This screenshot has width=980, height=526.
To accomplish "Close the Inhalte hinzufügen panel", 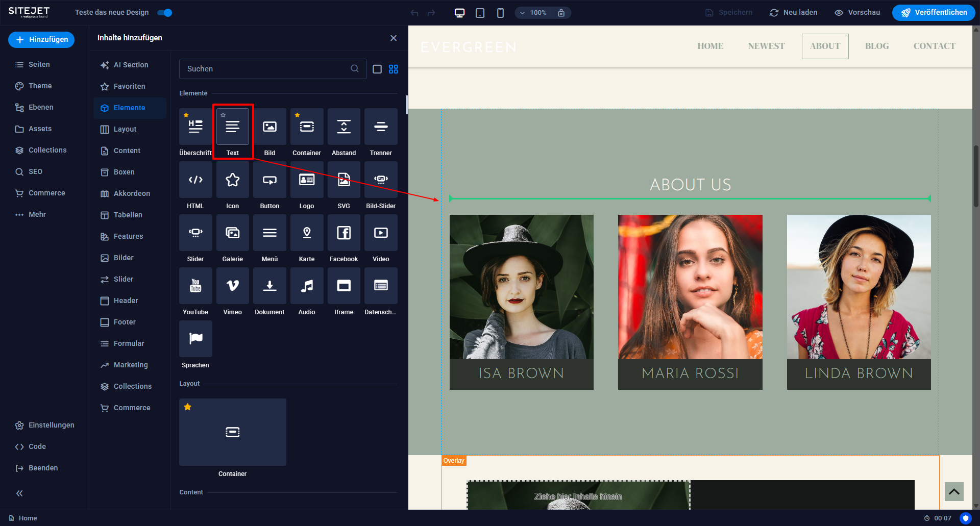I will point(394,38).
